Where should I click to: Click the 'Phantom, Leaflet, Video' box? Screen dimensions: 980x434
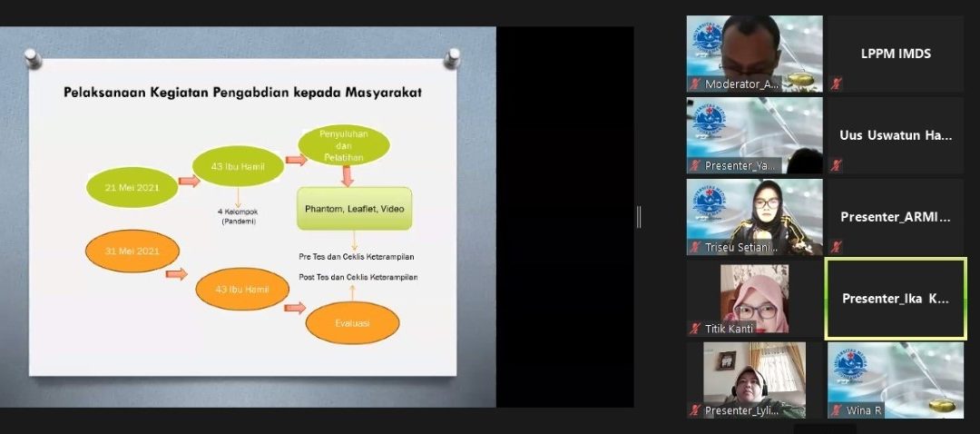coord(355,208)
